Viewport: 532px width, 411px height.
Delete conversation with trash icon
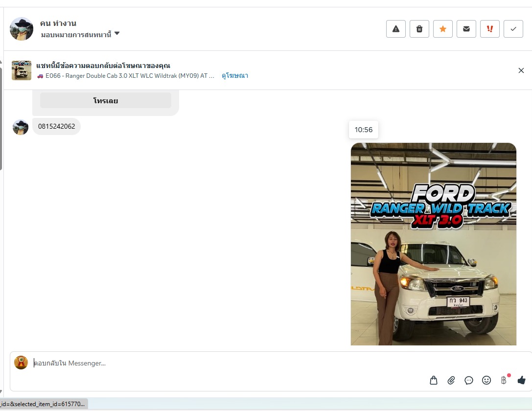419,29
